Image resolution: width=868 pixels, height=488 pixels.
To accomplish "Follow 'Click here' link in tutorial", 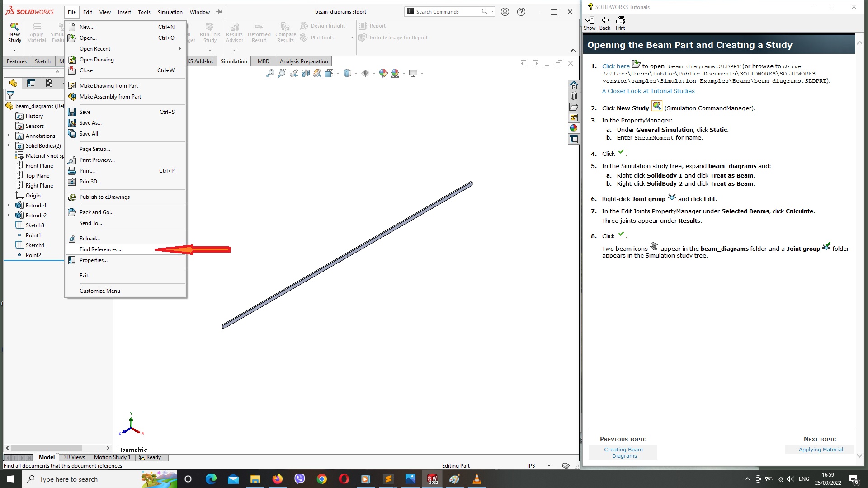I will pyautogui.click(x=616, y=66).
